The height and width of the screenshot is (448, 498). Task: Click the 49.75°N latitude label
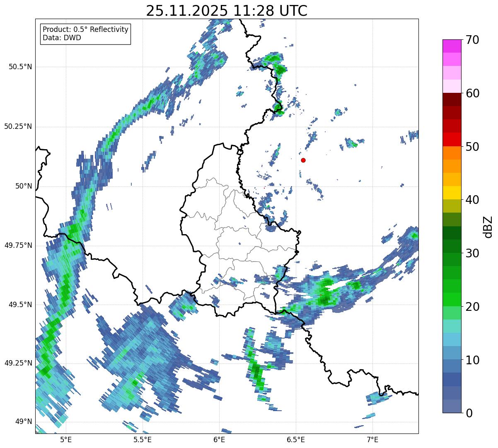18,245
